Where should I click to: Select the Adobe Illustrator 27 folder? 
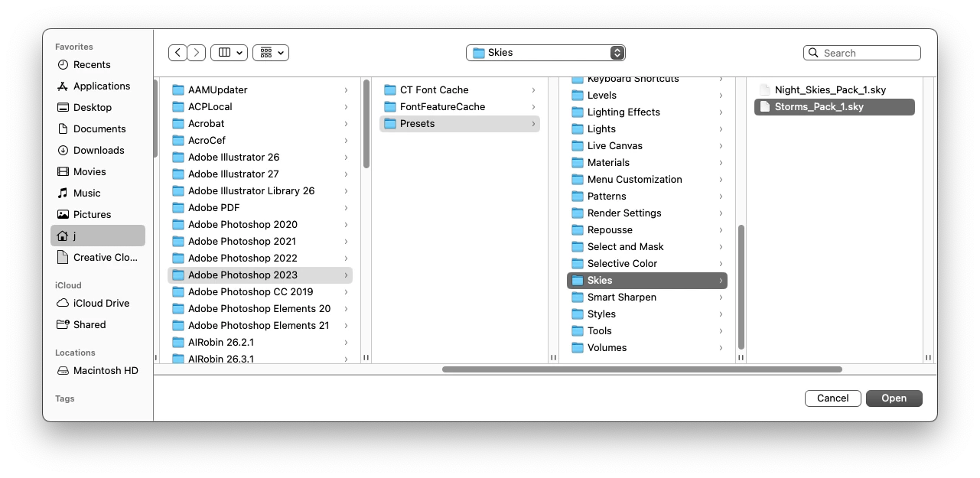pyautogui.click(x=260, y=174)
